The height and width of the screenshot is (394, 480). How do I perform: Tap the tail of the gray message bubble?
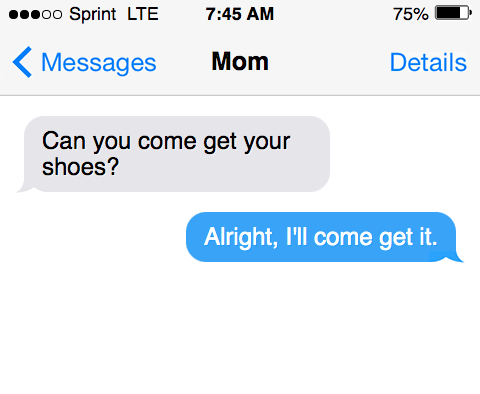24,188
